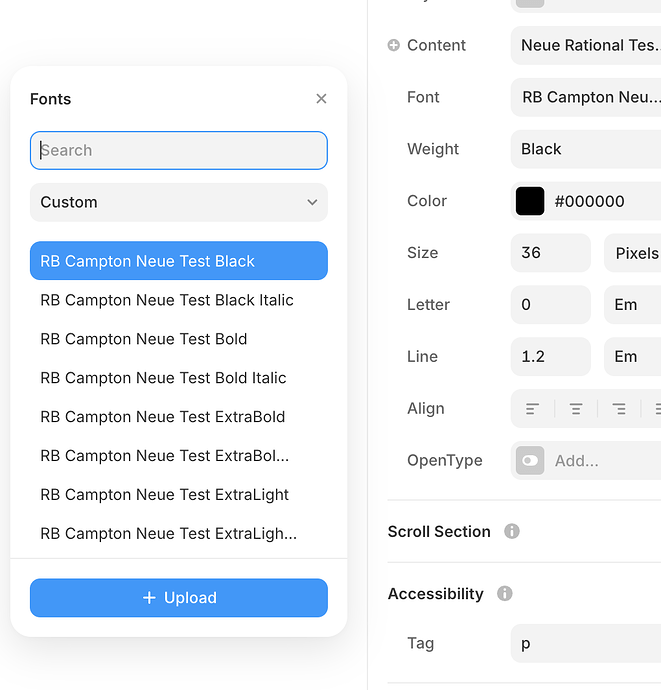
Task: Select center text alignment icon
Action: [576, 409]
